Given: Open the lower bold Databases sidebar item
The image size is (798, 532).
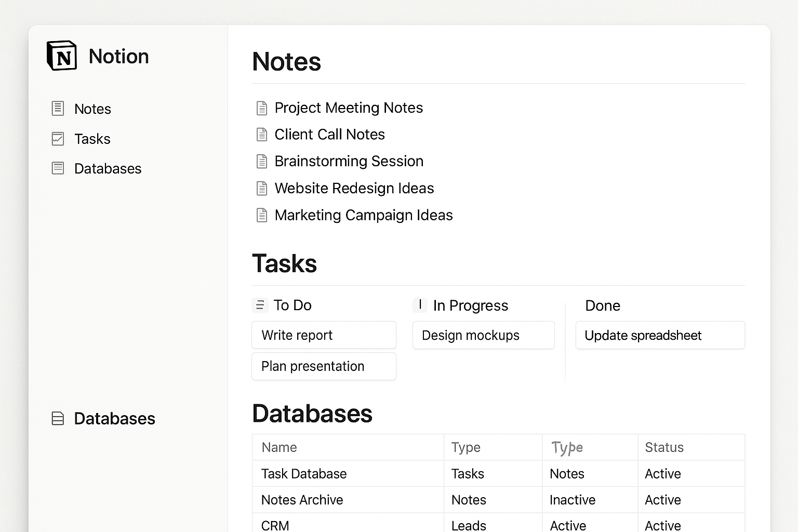Looking at the screenshot, I should [114, 418].
